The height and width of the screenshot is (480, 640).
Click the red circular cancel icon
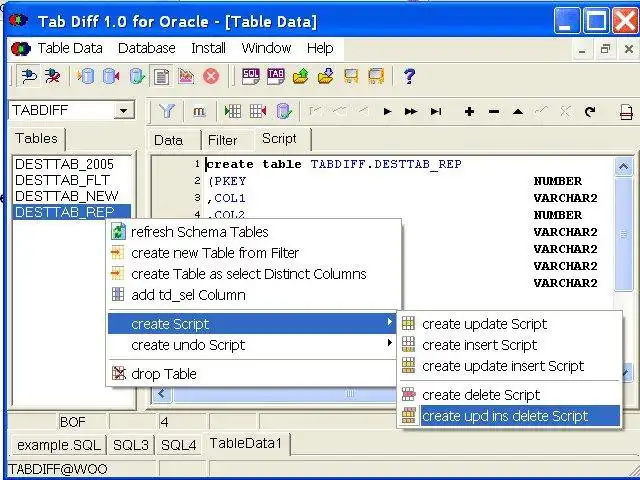211,76
